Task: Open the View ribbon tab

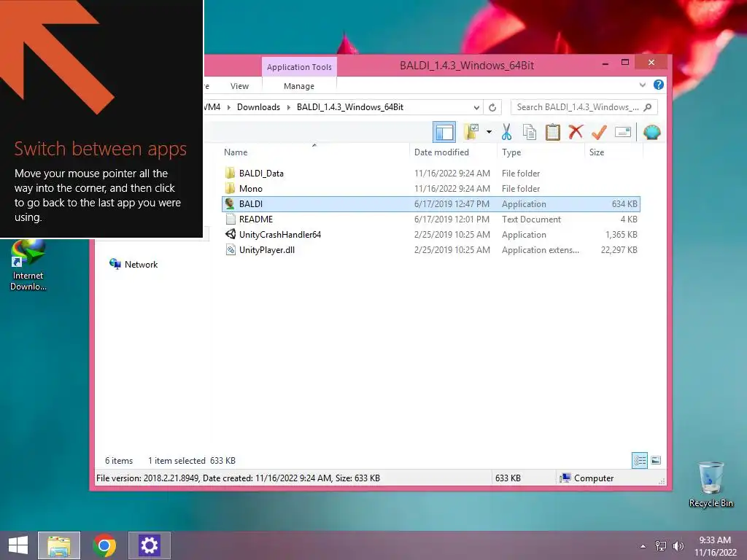Action: (239, 86)
